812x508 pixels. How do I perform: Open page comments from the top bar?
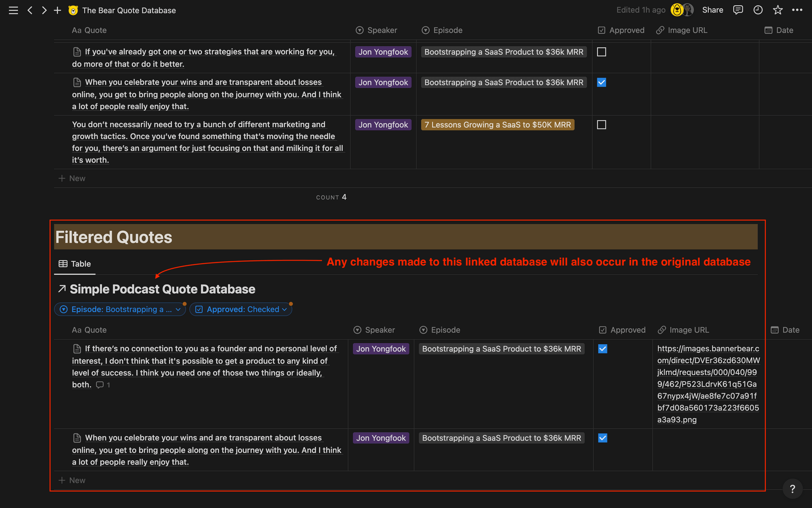738,10
